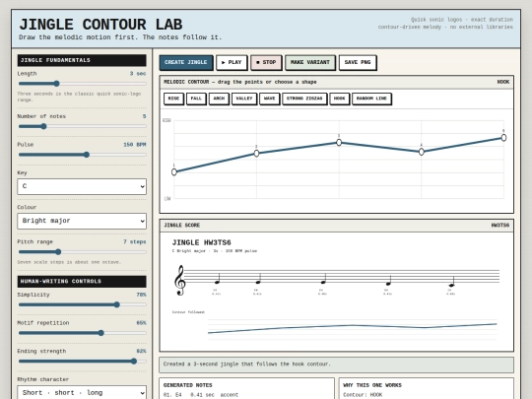Screen dimensions: 532x399
Task: Click the '92%' ending strength value
Action: (x=141, y=351)
